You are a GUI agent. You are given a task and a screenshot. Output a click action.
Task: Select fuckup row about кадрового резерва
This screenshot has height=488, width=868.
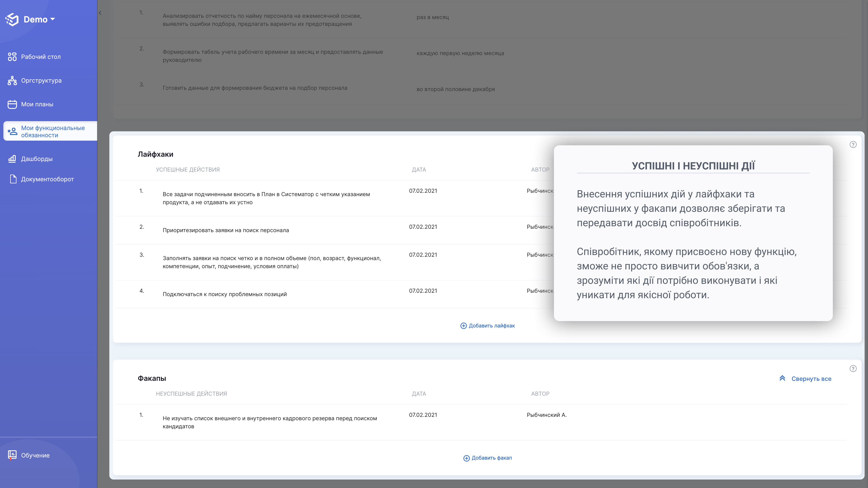click(x=481, y=422)
